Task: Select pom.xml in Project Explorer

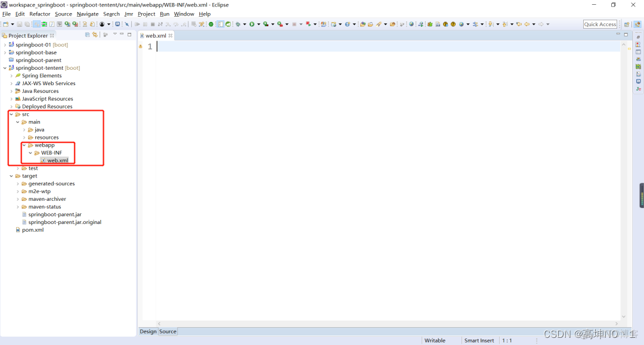Action: [x=33, y=230]
